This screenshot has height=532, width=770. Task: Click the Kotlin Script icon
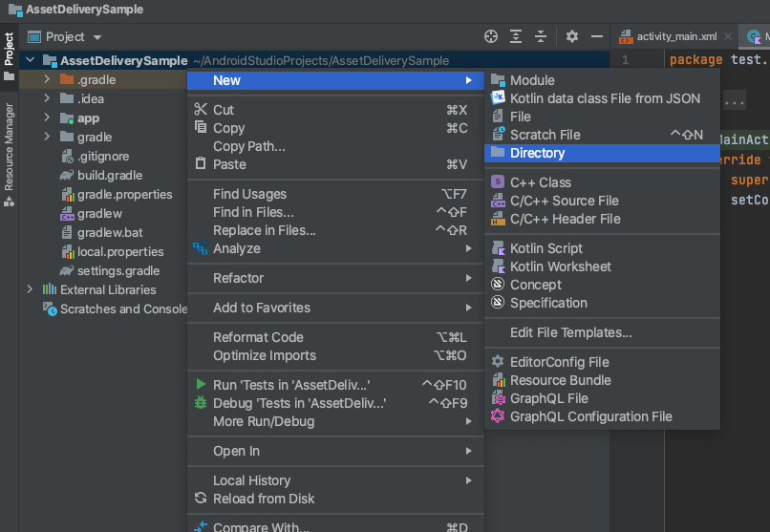coord(498,247)
